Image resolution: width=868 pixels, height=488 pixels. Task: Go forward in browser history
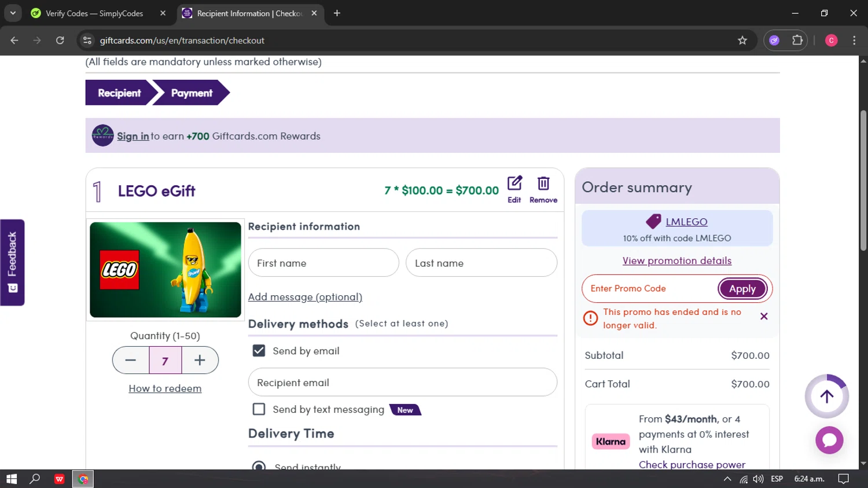click(37, 41)
